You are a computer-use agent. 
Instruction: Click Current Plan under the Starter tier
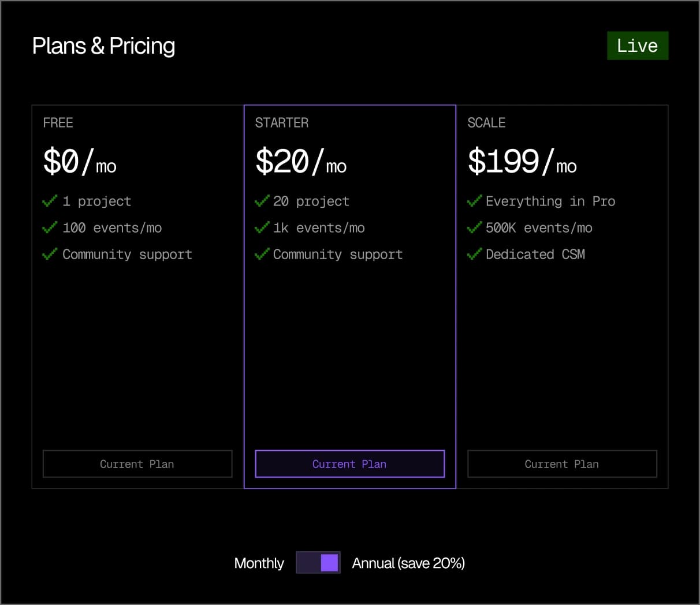[349, 464]
